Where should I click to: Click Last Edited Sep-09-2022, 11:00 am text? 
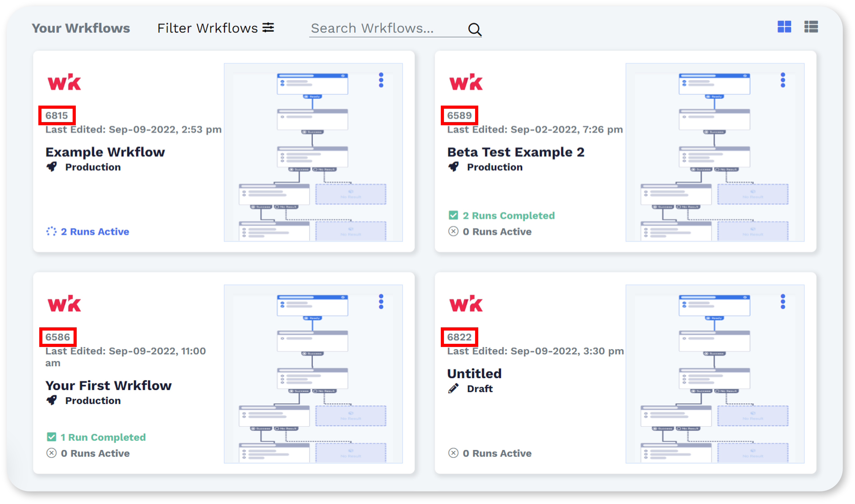(126, 357)
